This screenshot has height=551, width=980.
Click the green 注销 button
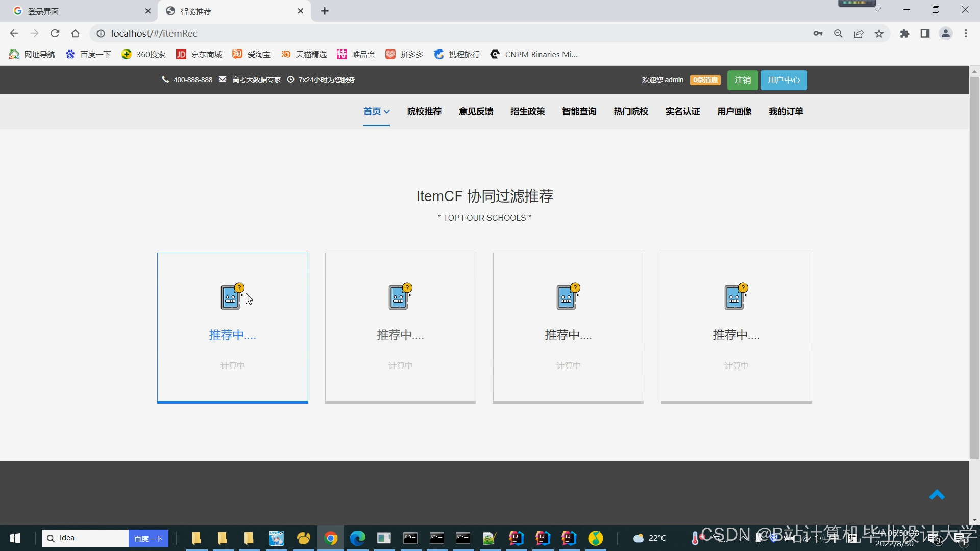point(742,80)
